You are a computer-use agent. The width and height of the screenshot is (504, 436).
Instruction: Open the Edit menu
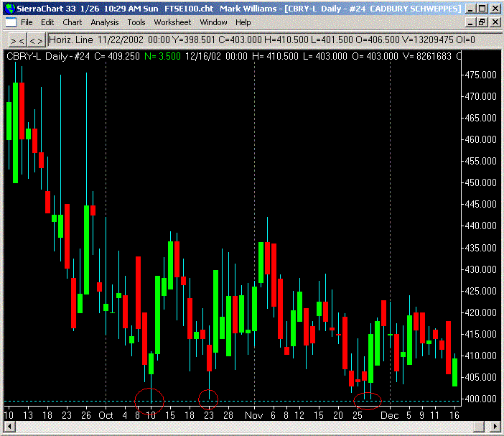coord(47,22)
